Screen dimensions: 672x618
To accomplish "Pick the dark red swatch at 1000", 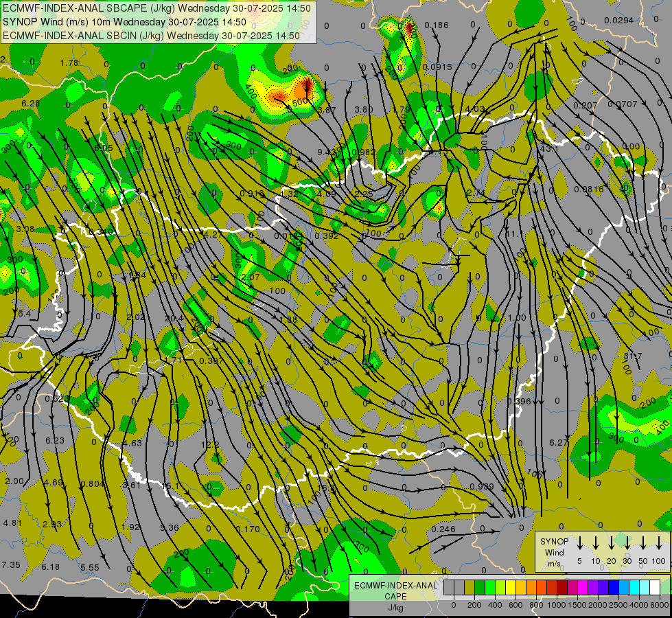I will pos(562,588).
